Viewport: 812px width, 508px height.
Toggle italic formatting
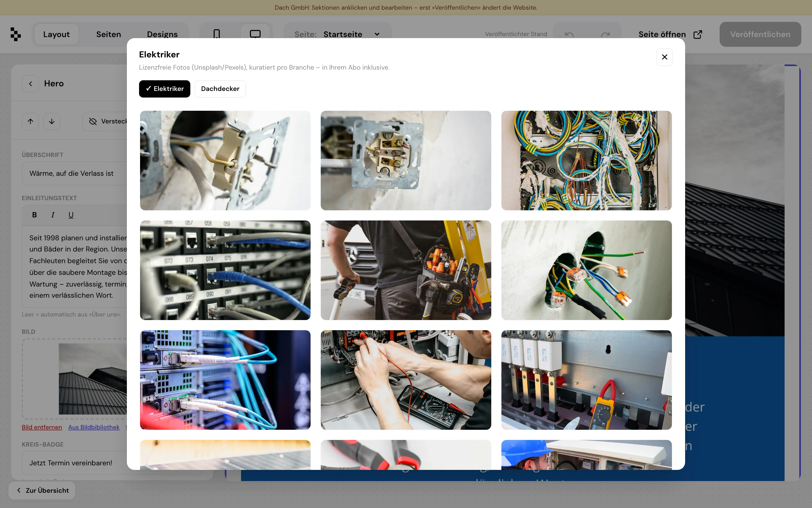click(x=53, y=215)
